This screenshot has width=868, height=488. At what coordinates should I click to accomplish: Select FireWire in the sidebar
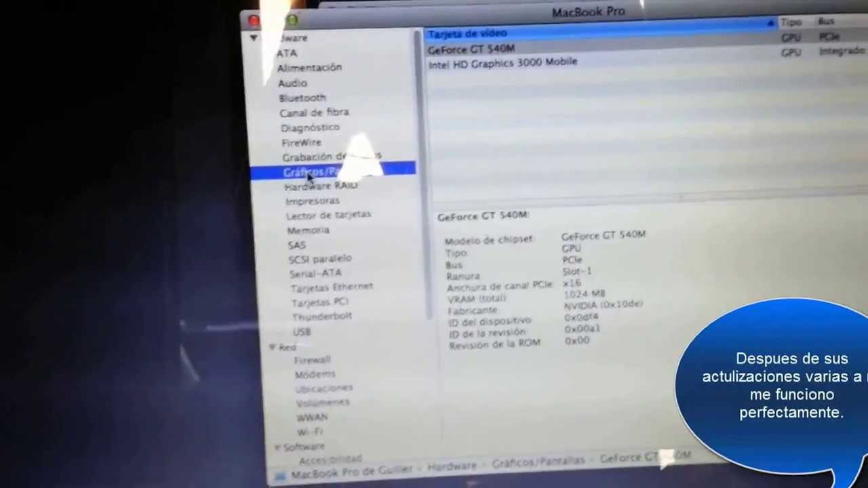301,142
